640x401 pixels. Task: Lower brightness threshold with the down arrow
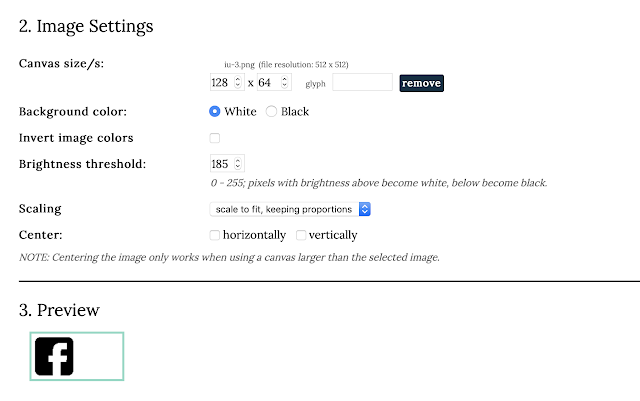click(237, 167)
